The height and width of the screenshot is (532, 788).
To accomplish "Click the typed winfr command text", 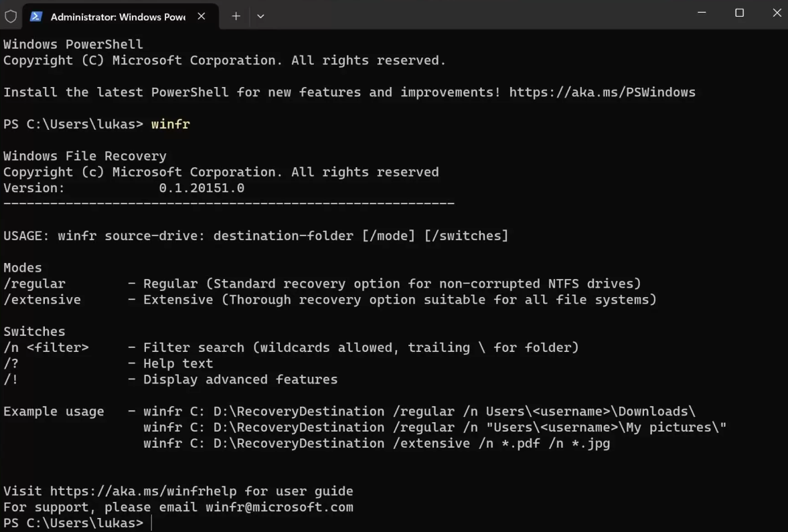I will pyautogui.click(x=170, y=124).
